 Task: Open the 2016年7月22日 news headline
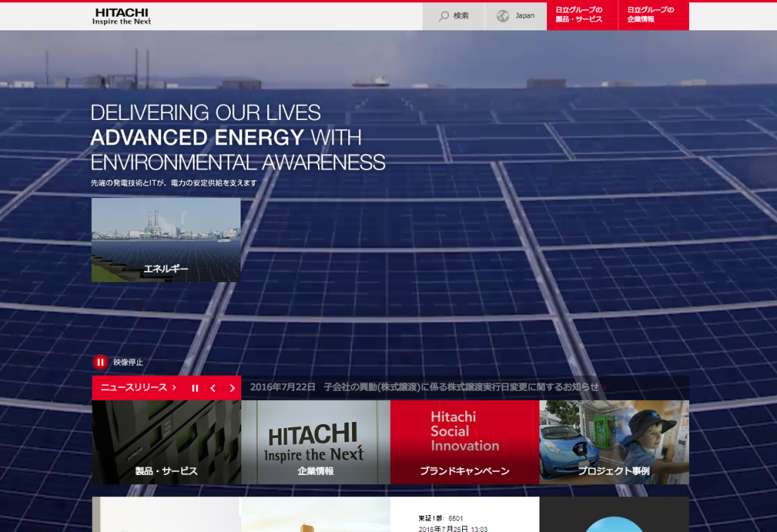coord(423,387)
